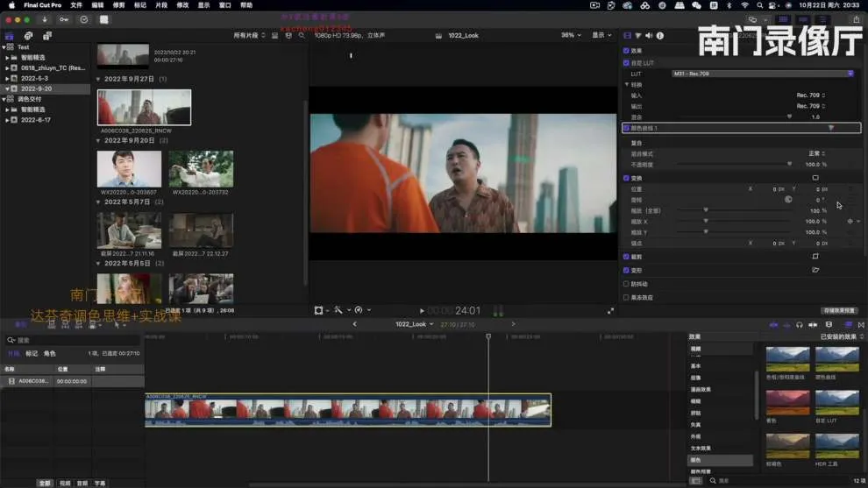Enable the 防抖动 stabilization checkbox
The image size is (868, 488).
point(626,284)
